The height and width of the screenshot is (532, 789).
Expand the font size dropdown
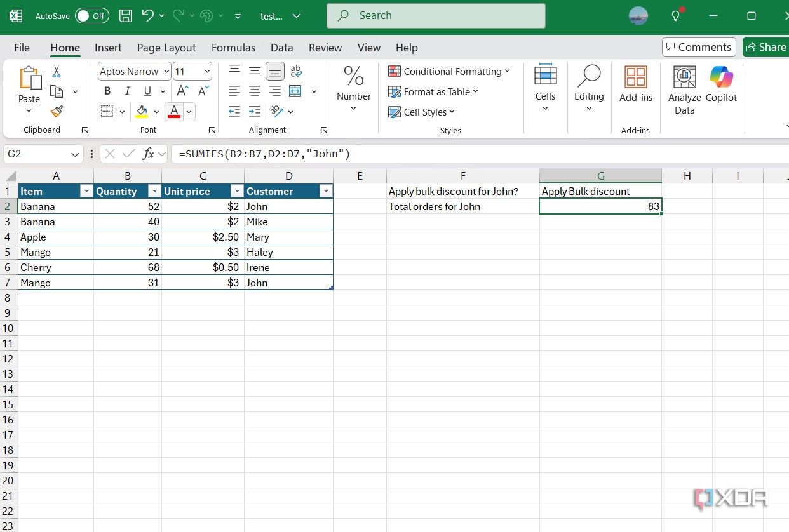pyautogui.click(x=207, y=72)
